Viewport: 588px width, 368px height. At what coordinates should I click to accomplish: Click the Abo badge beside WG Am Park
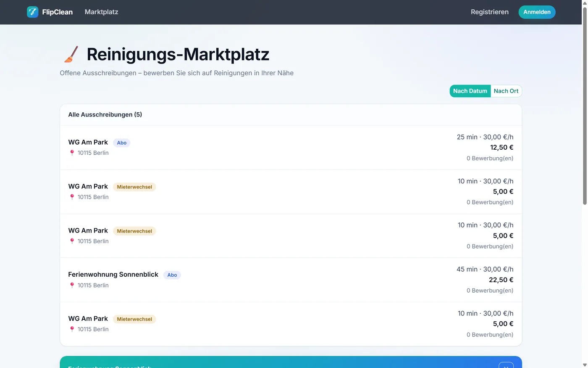(122, 143)
